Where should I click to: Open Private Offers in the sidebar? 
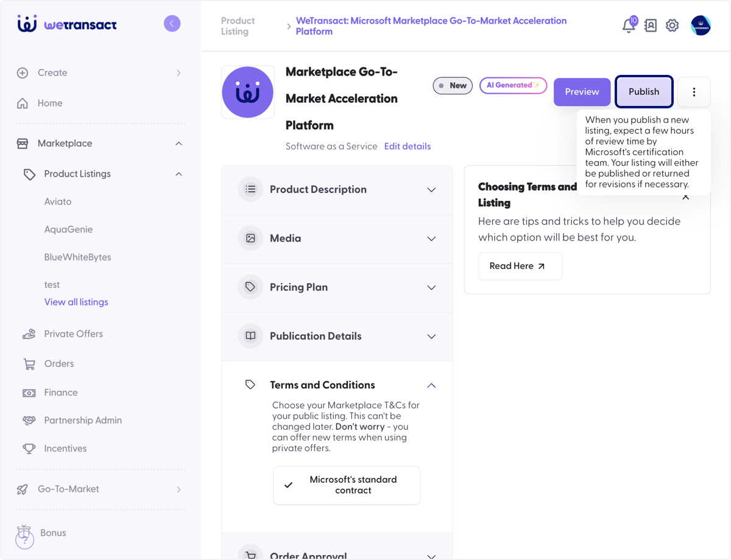tap(73, 334)
